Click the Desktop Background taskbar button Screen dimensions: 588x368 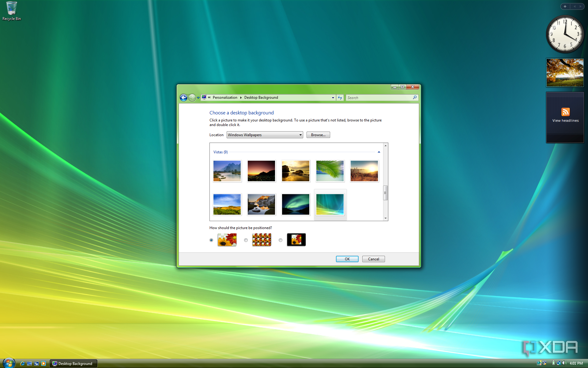[x=73, y=363]
